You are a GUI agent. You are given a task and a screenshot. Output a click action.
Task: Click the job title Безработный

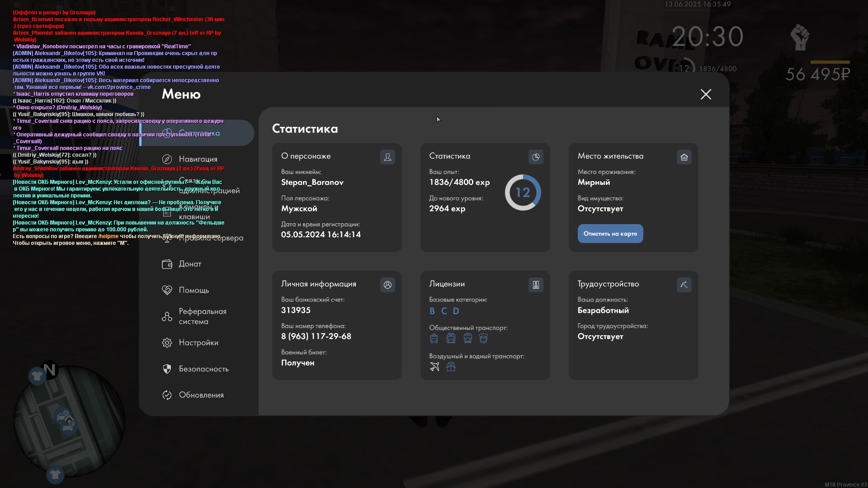click(x=603, y=310)
